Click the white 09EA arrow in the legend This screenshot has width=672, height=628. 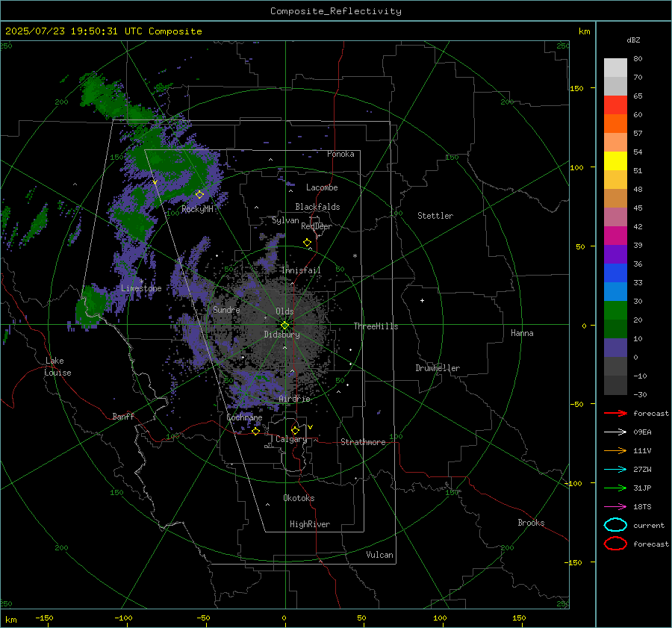click(615, 432)
